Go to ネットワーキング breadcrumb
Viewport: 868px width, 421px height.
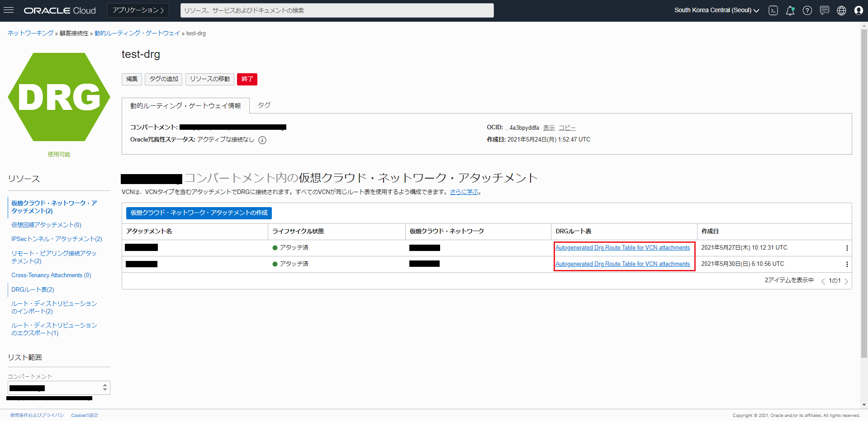[30, 33]
